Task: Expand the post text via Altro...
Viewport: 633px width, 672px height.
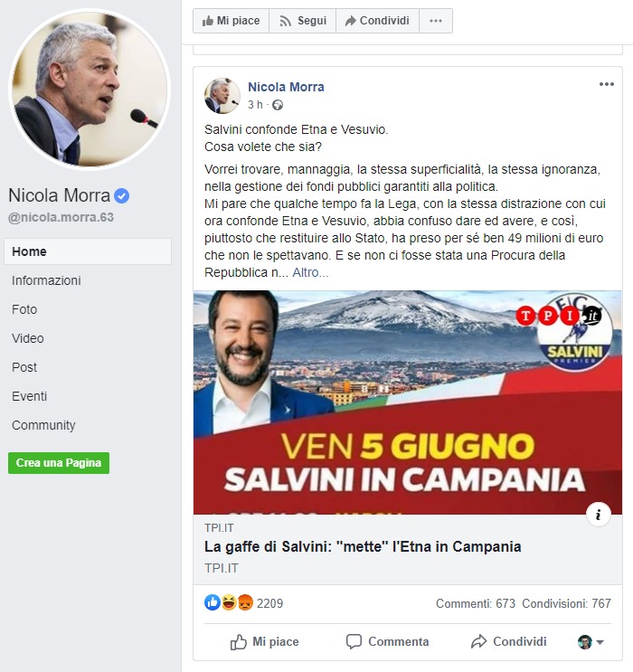Action: [x=310, y=272]
